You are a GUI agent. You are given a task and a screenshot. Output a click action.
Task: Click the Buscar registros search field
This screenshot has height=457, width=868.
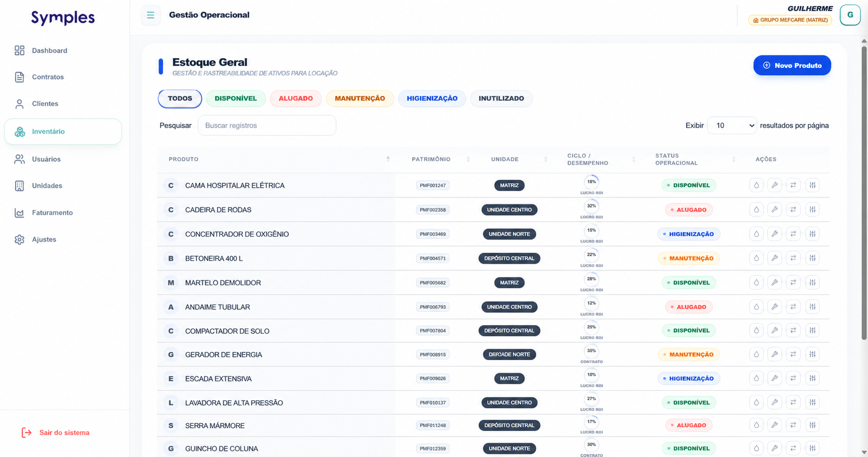click(x=267, y=126)
